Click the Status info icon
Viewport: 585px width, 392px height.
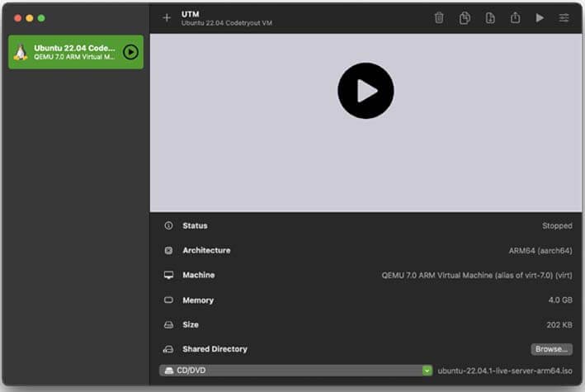[168, 225]
